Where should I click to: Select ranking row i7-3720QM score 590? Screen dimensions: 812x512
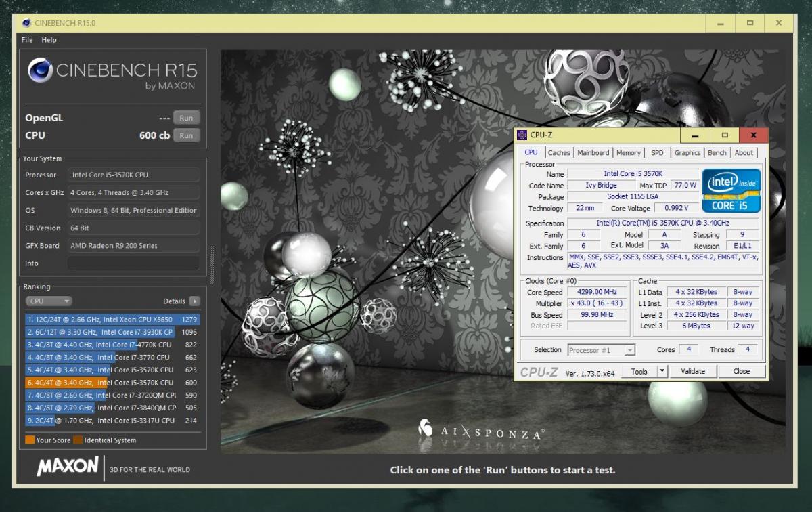pyautogui.click(x=112, y=395)
